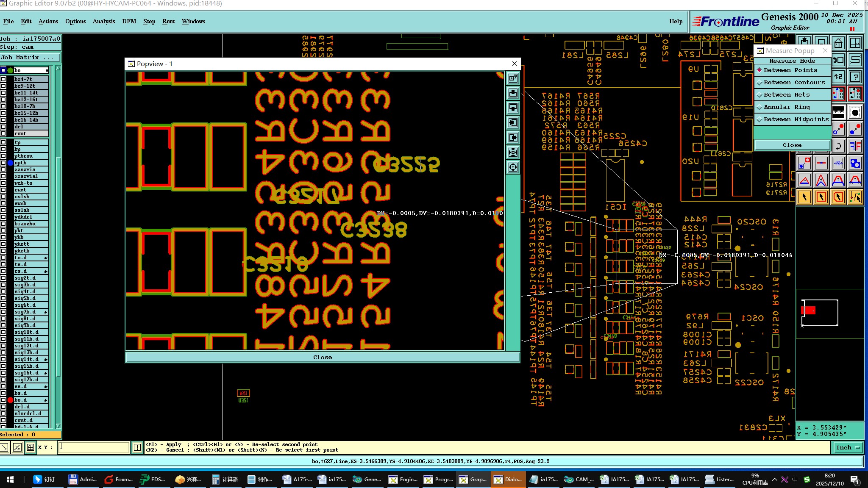The width and height of the screenshot is (868, 488).
Task: Click pan right icon in Popview
Action: (513, 138)
